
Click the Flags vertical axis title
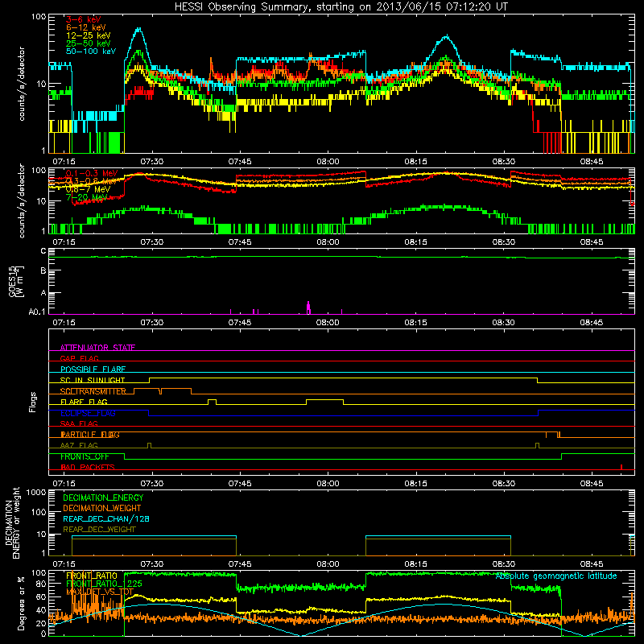(33, 402)
